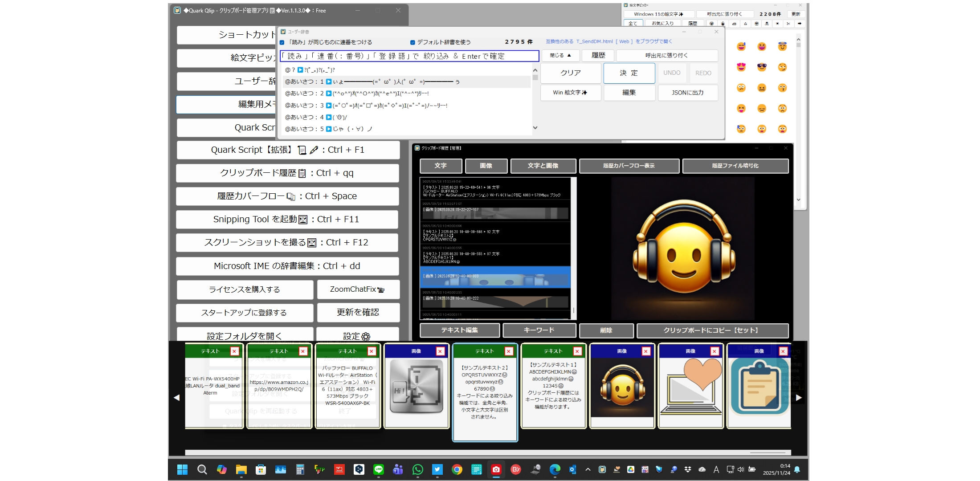The height and width of the screenshot is (481, 980).
Task: Switch to the 履歴 tab in emoji picker
Action: (x=694, y=23)
